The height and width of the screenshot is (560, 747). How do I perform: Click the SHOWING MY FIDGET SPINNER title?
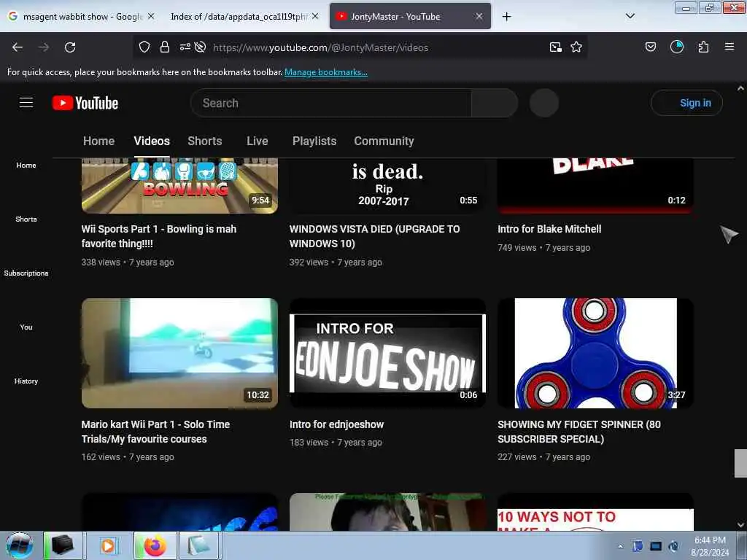click(579, 432)
